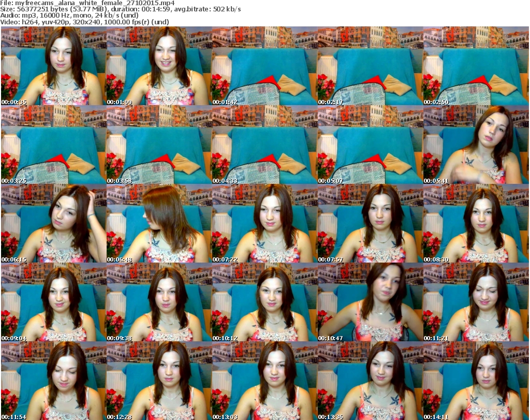Click the thumbnail labeled 00:13:36

[370, 381]
